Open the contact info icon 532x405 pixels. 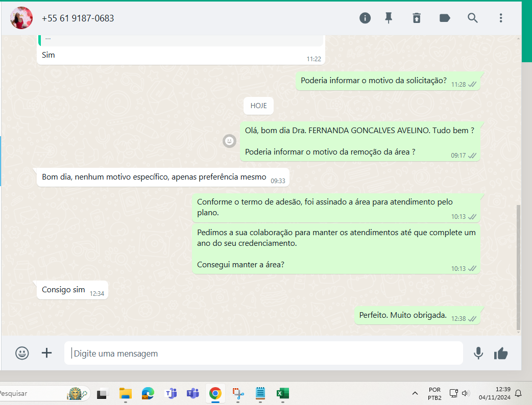coord(365,18)
